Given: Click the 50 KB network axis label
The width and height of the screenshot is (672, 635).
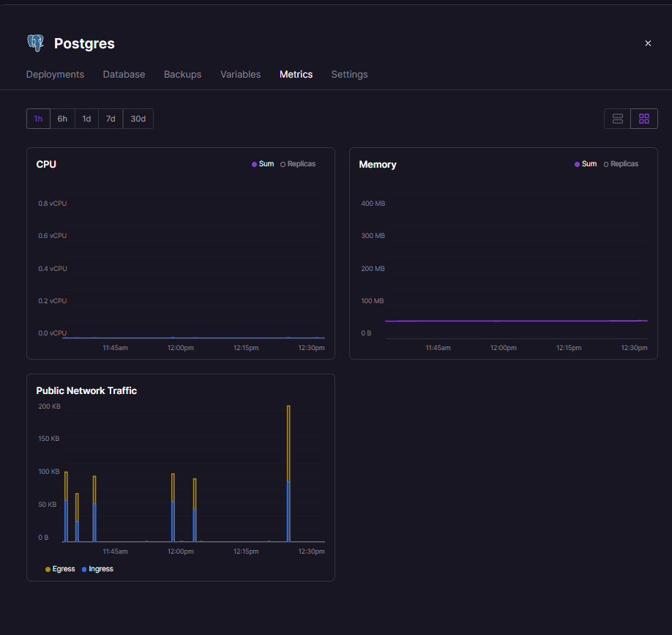Looking at the screenshot, I should 47,504.
